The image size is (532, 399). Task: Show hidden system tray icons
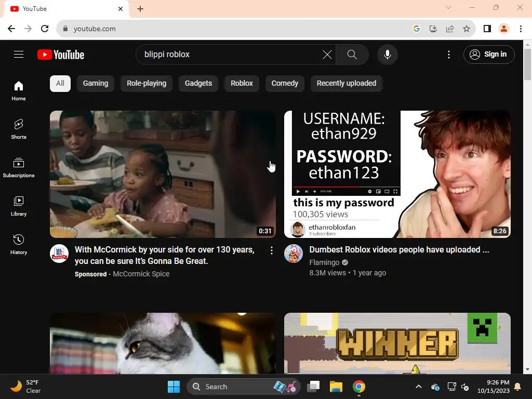point(419,387)
